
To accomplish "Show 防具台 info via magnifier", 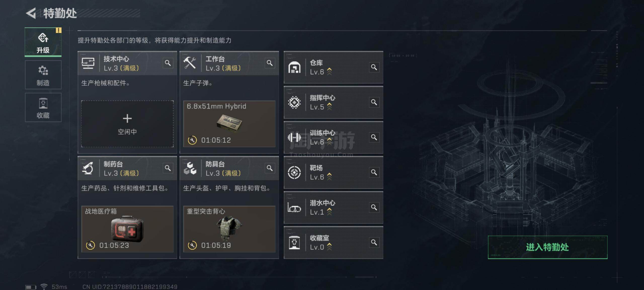I will (270, 168).
